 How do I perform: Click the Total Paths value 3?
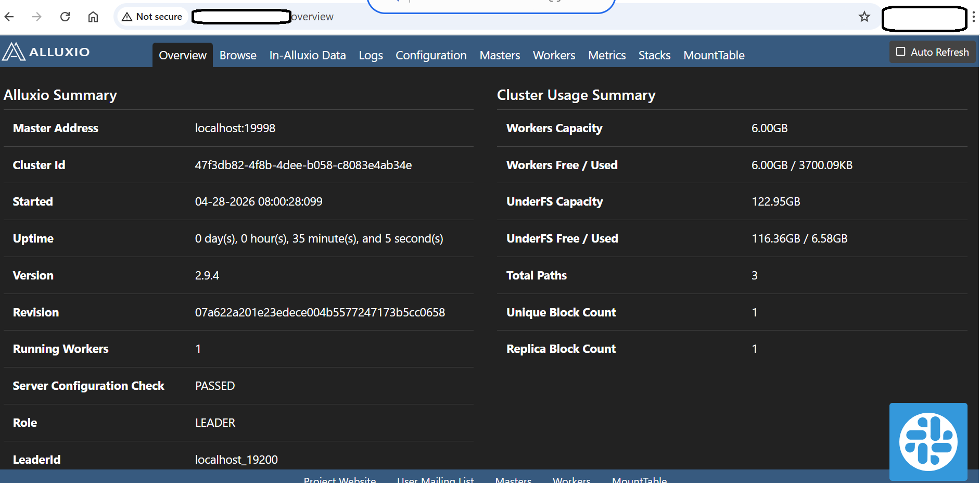[754, 275]
